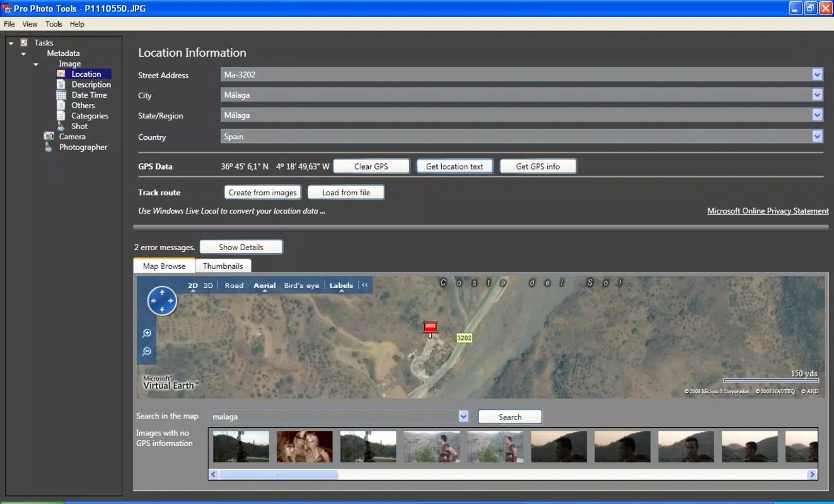Open the Country dropdown arrow

click(x=818, y=136)
